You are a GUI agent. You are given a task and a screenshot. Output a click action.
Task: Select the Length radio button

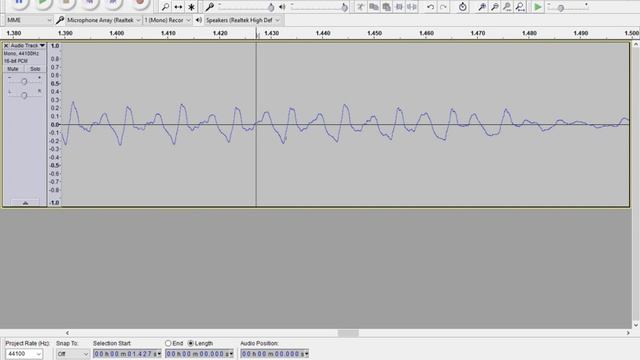[191, 343]
